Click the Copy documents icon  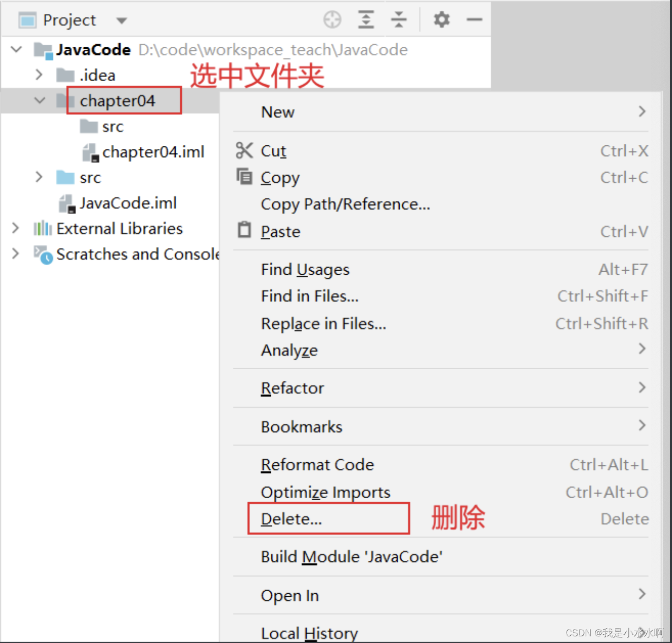pos(244,176)
